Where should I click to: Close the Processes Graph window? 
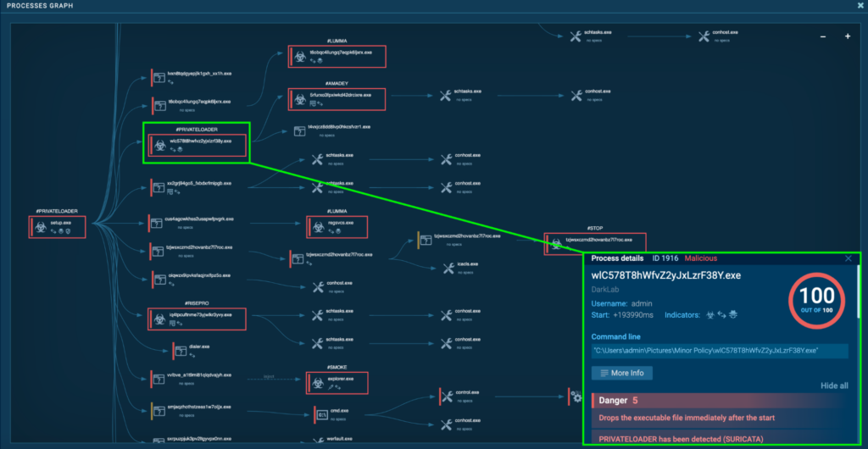[860, 6]
